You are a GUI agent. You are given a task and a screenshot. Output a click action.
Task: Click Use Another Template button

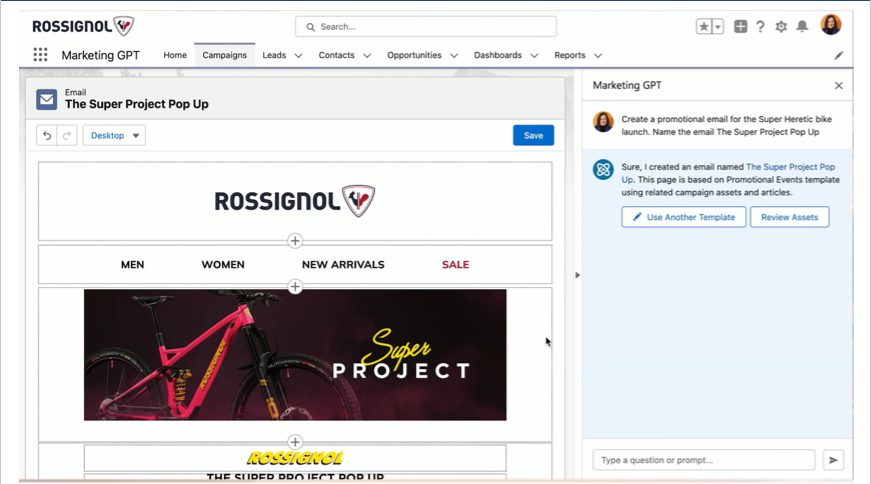coord(683,217)
